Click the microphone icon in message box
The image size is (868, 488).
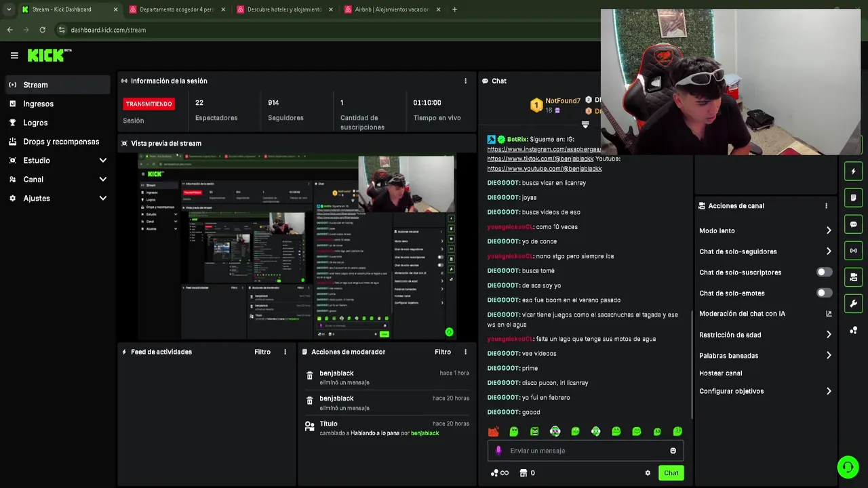pos(498,451)
